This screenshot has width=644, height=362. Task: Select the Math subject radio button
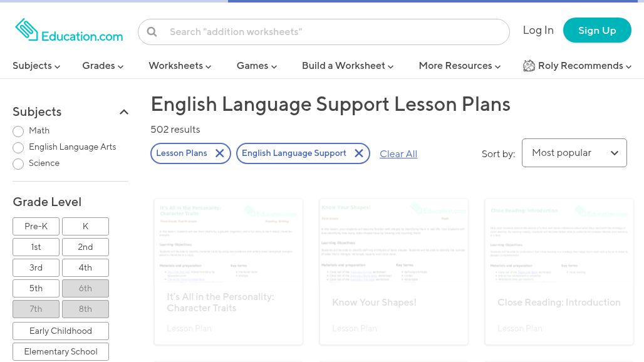pos(18,132)
